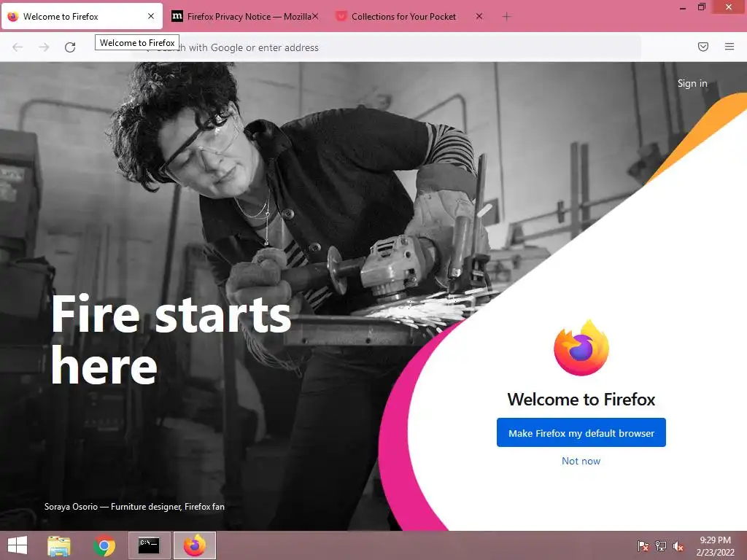747x560 pixels.
Task: Choose Not now option
Action: pyautogui.click(x=581, y=461)
